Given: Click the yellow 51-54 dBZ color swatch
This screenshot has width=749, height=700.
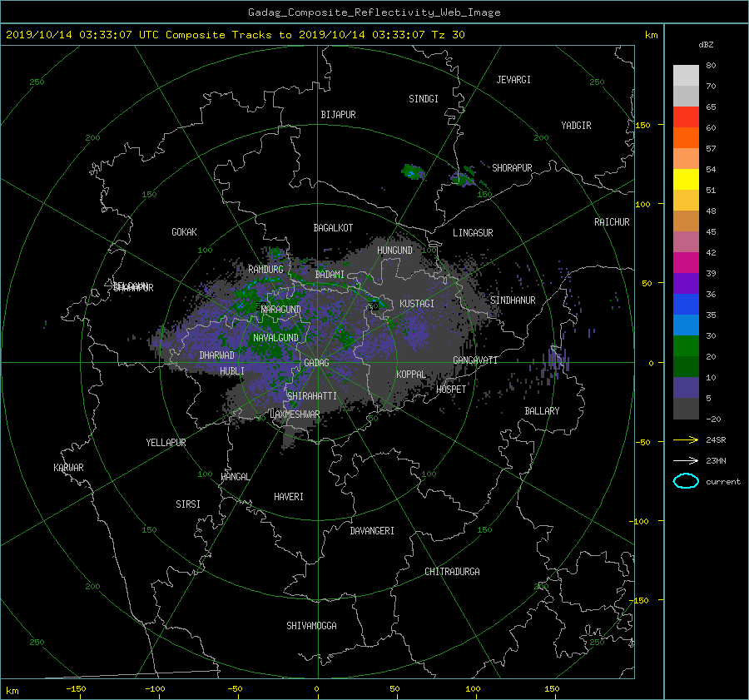Looking at the screenshot, I should tap(686, 180).
